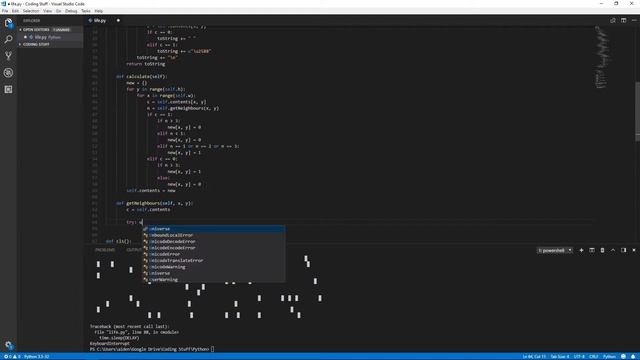Viewport: 640px width, 360px height.
Task: Switch to the Problems panel tab
Action: 105,250
